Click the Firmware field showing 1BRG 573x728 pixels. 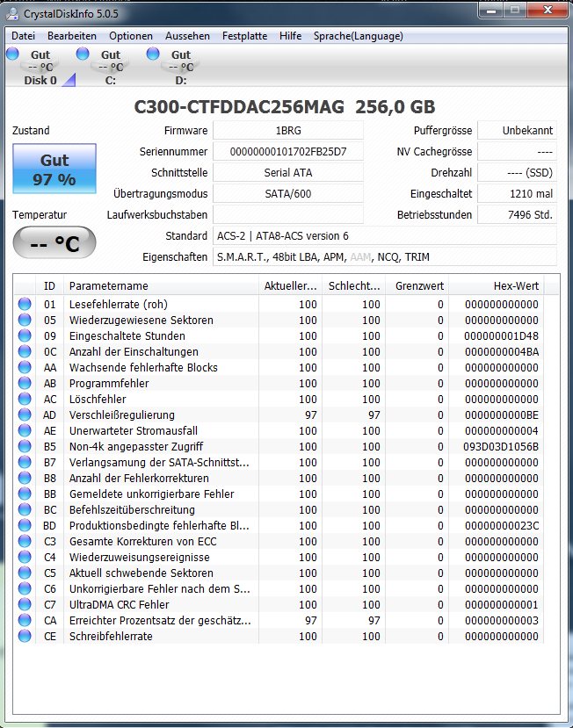[x=288, y=131]
